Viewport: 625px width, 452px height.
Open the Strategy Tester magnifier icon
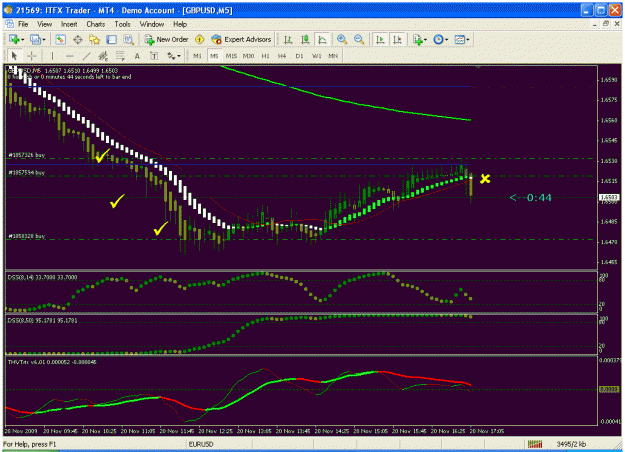click(x=128, y=39)
